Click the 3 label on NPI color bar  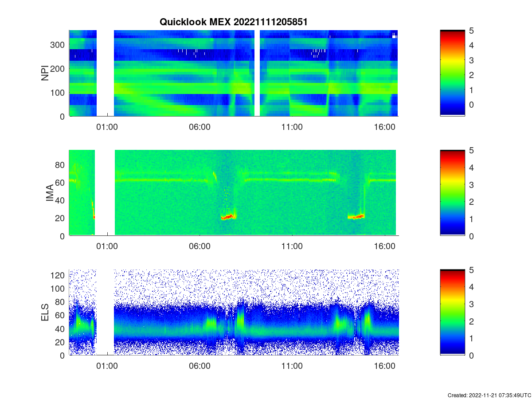pyautogui.click(x=471, y=60)
